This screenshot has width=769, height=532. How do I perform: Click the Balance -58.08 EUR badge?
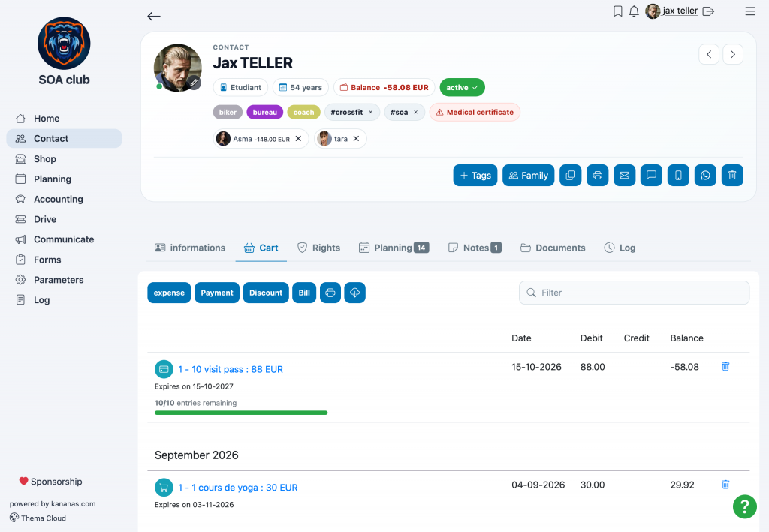[x=384, y=87]
